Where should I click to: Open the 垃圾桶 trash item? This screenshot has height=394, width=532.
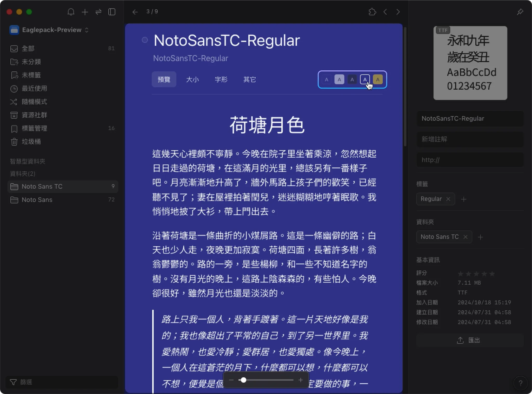coord(63,142)
